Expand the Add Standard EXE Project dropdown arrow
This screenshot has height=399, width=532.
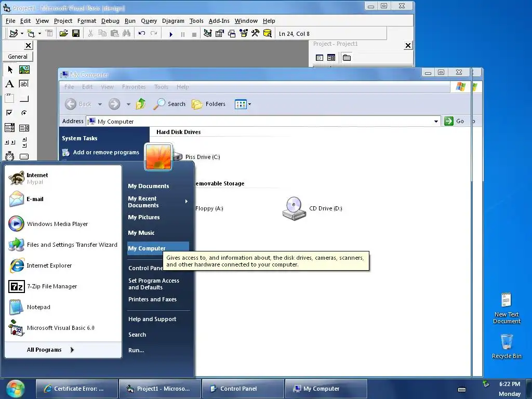click(22, 34)
